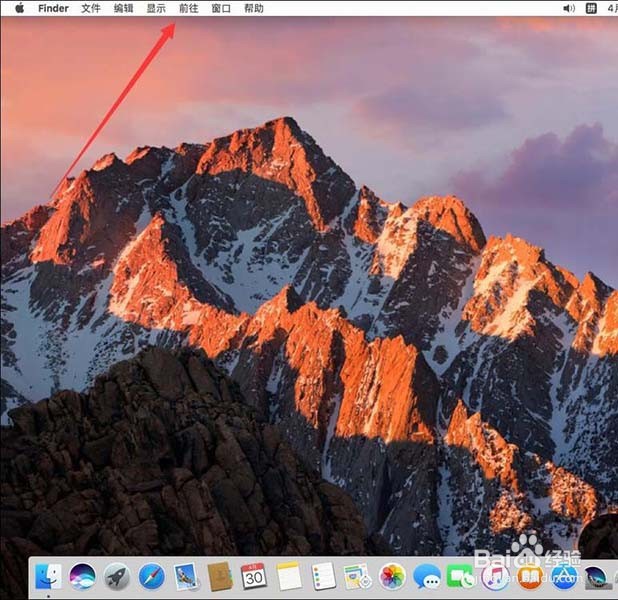Open the 编辑 menu
This screenshot has width=618, height=600.
pos(123,8)
